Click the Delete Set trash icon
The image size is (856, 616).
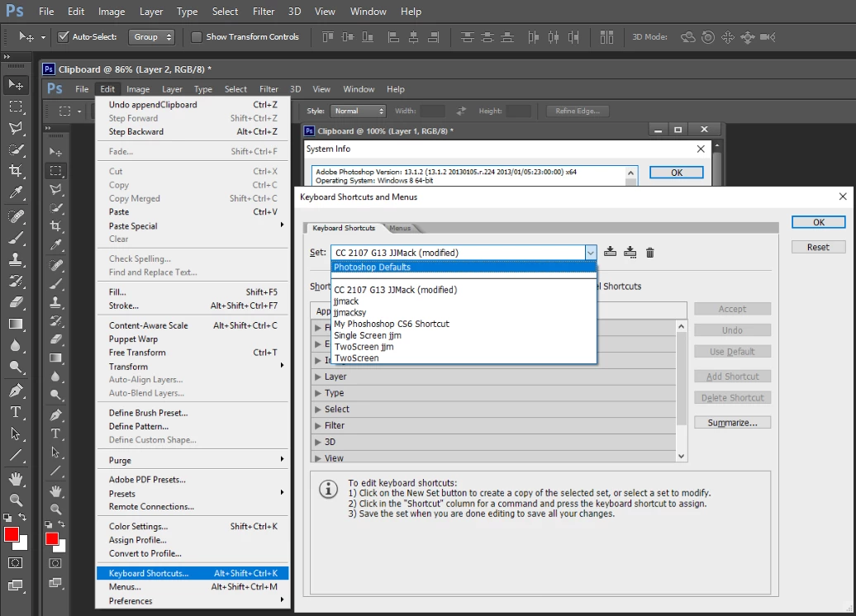pyautogui.click(x=649, y=253)
